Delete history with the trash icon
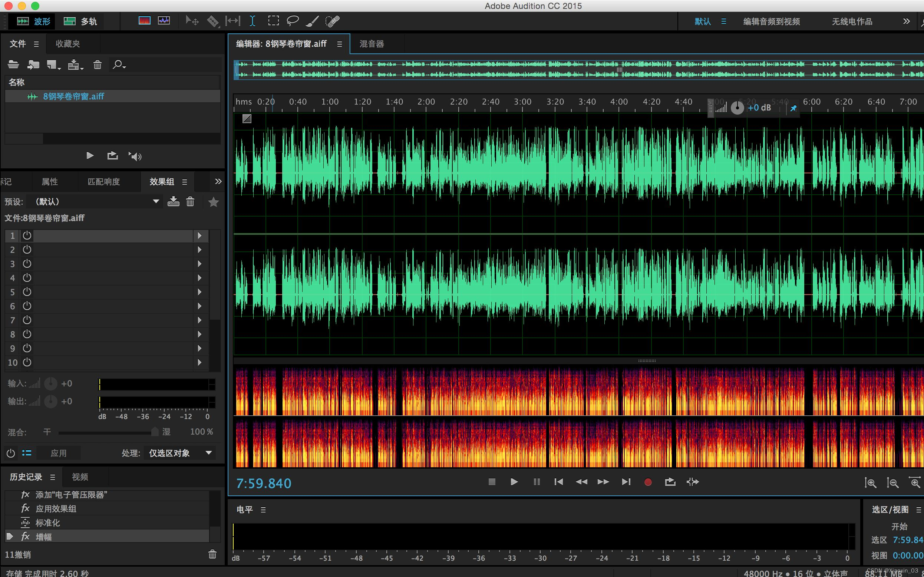This screenshot has width=924, height=577. point(212,554)
